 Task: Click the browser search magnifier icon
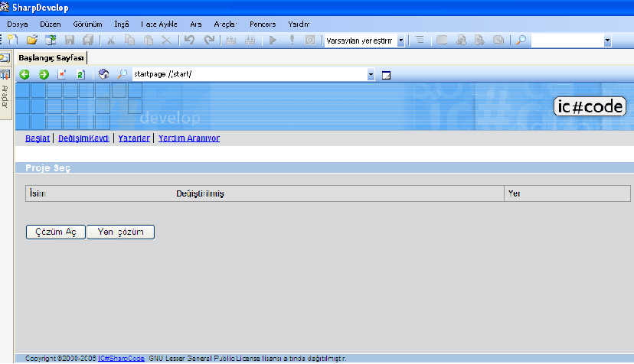click(x=122, y=74)
